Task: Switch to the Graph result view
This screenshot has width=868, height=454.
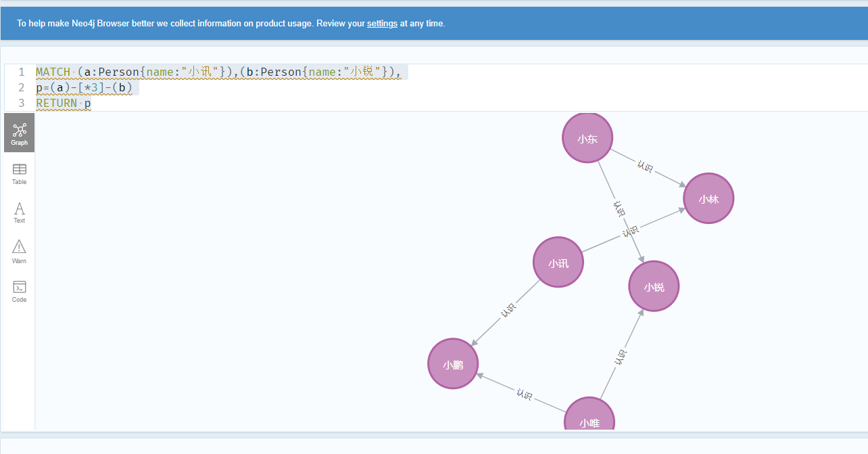Action: [x=19, y=133]
